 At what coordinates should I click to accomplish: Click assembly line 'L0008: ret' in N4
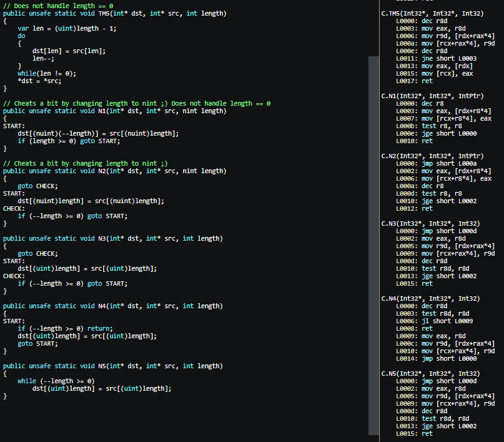[x=414, y=329]
